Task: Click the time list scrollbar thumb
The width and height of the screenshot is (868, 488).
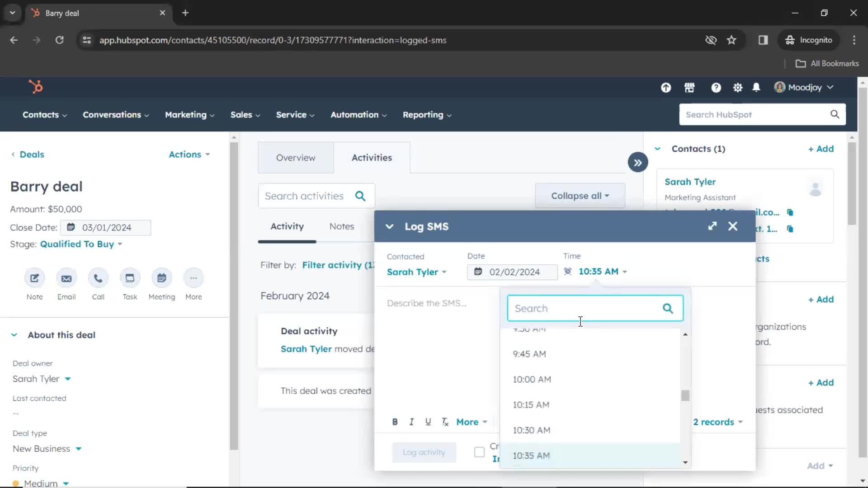Action: click(685, 395)
